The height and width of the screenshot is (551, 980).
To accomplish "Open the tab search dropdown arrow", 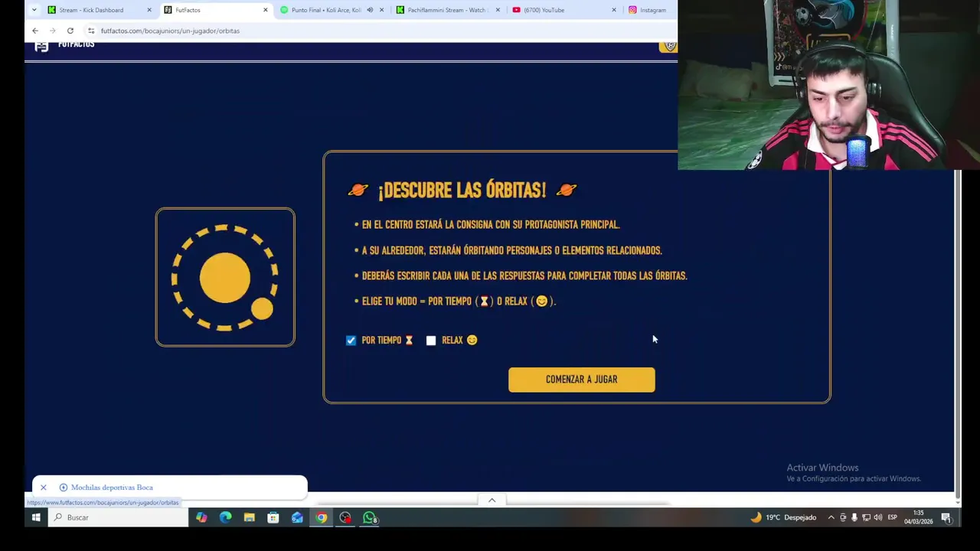I will point(34,10).
